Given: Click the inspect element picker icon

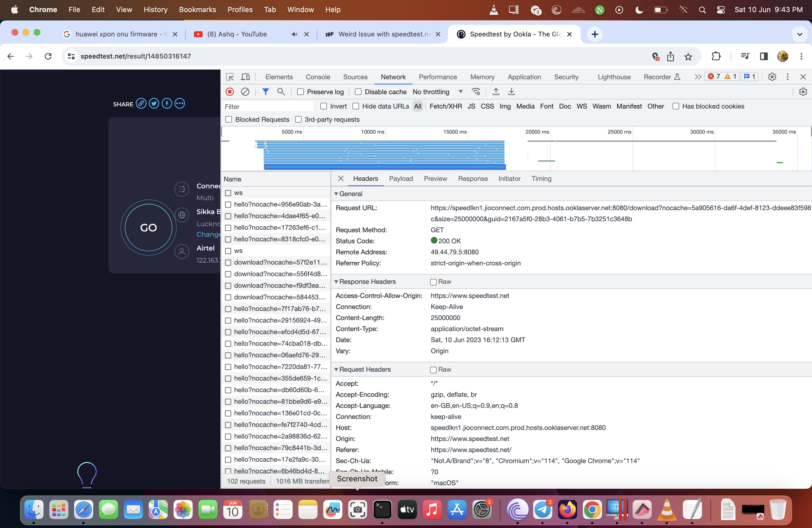Looking at the screenshot, I should (230, 77).
